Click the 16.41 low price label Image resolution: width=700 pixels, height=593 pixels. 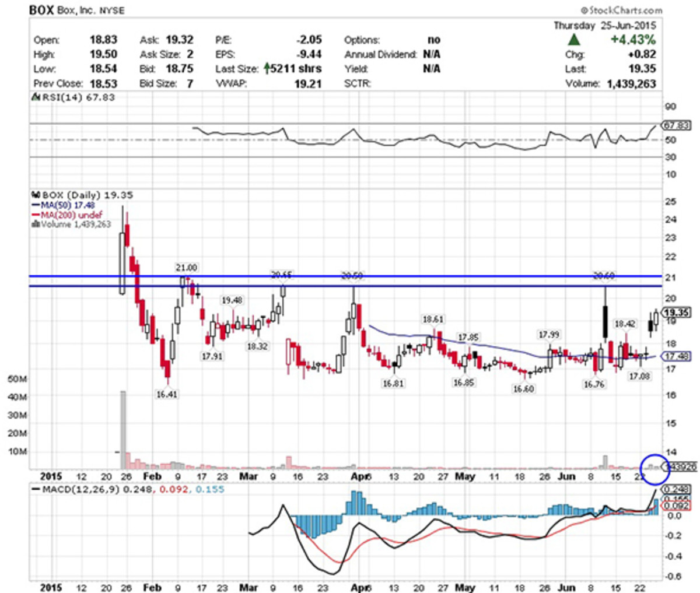point(167,395)
